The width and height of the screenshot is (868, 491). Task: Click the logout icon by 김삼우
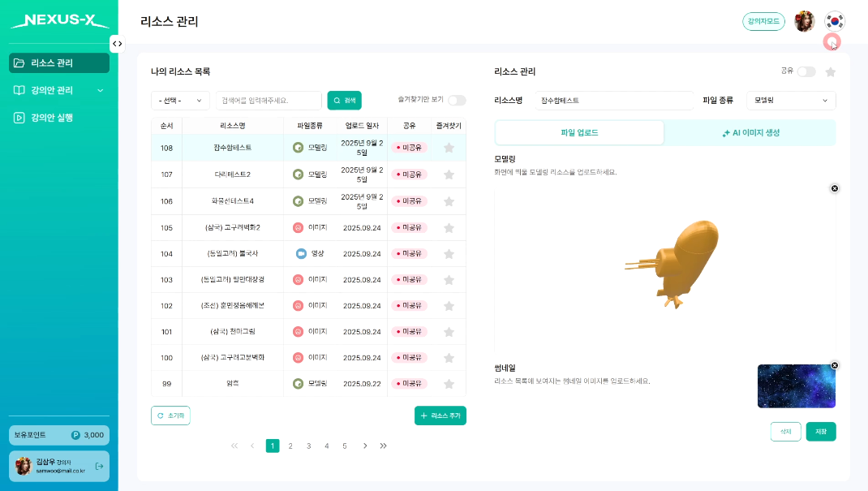pyautogui.click(x=99, y=466)
